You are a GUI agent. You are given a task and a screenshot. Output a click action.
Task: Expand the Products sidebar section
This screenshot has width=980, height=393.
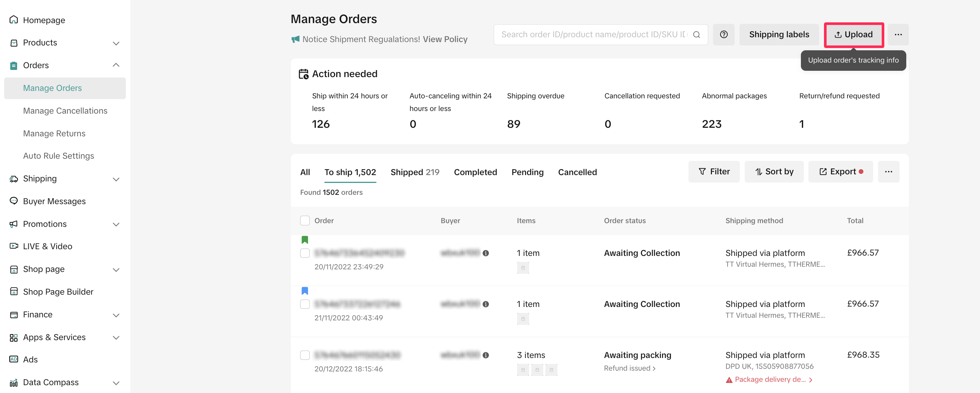point(116,42)
